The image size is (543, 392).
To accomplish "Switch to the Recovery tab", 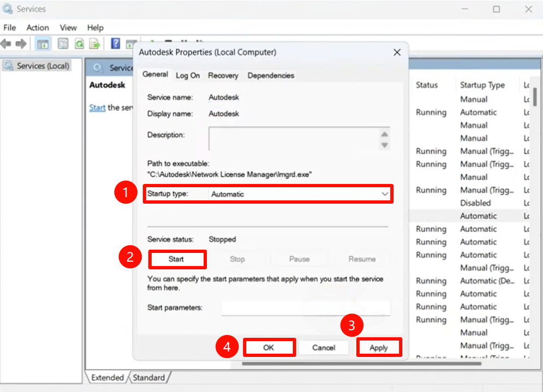I will 223,76.
